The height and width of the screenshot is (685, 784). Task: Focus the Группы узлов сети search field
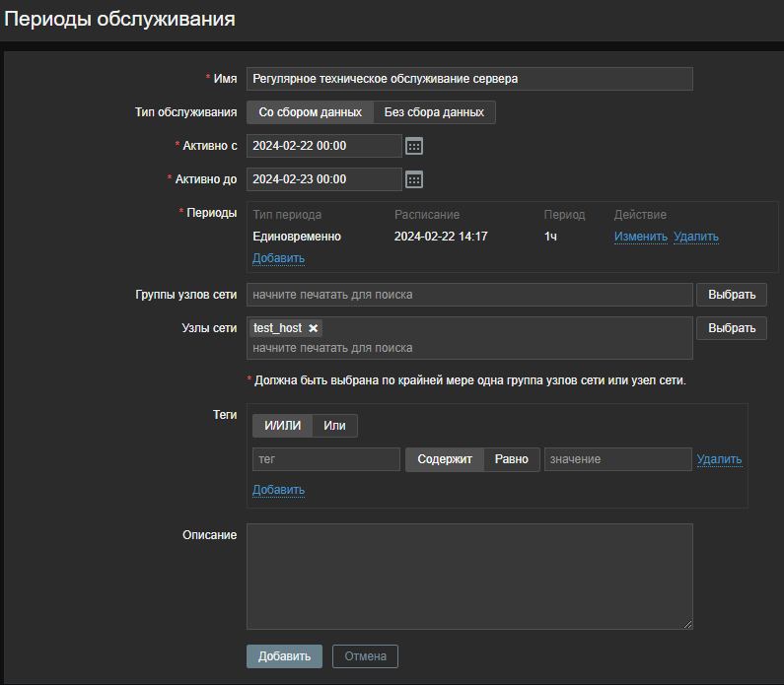(x=469, y=295)
